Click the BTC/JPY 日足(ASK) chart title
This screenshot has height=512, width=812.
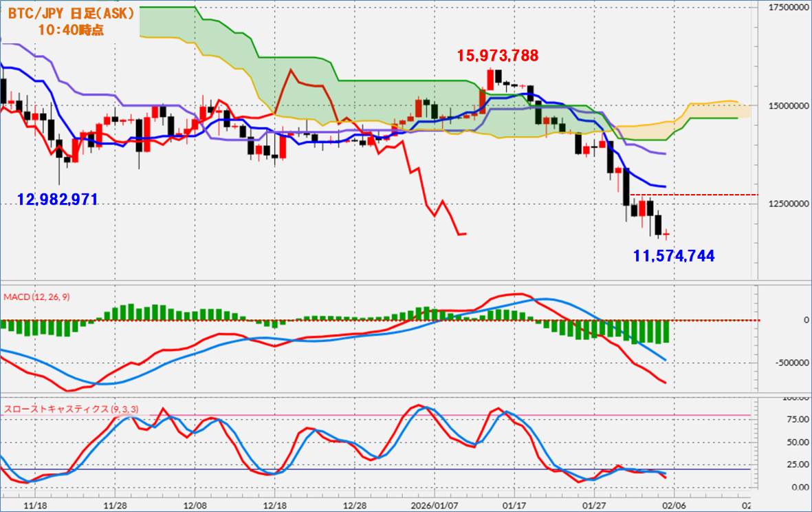[x=71, y=14]
